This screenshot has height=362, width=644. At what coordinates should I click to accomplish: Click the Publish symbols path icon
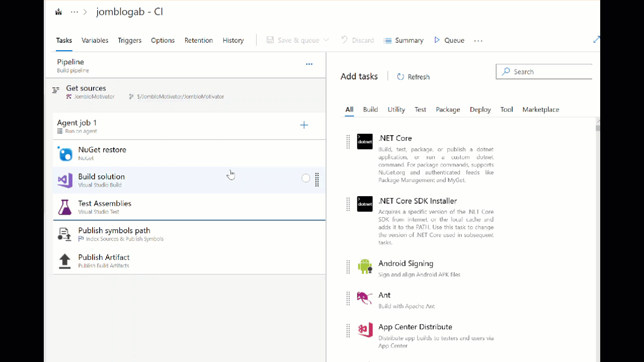[x=65, y=234]
